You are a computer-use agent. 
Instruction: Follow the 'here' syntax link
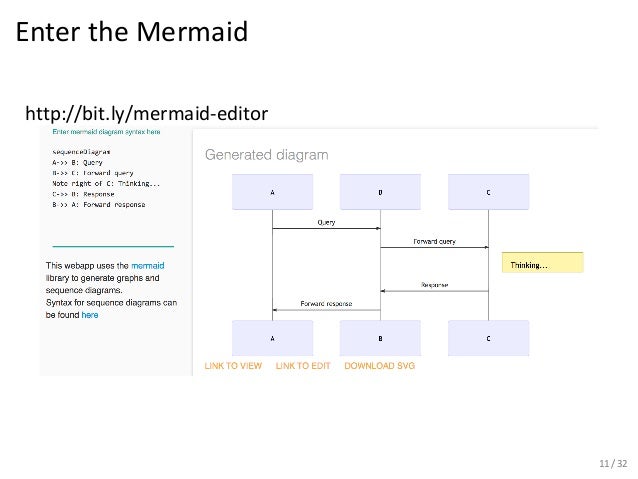[x=90, y=315]
